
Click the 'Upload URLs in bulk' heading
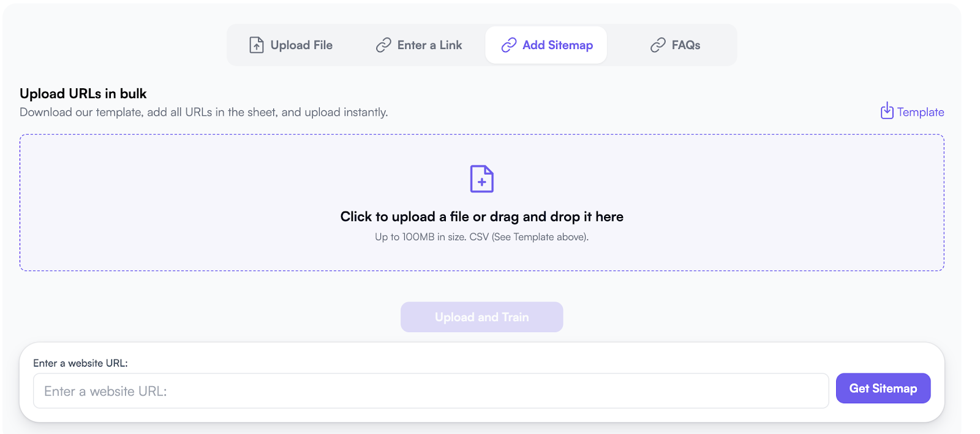83,93
